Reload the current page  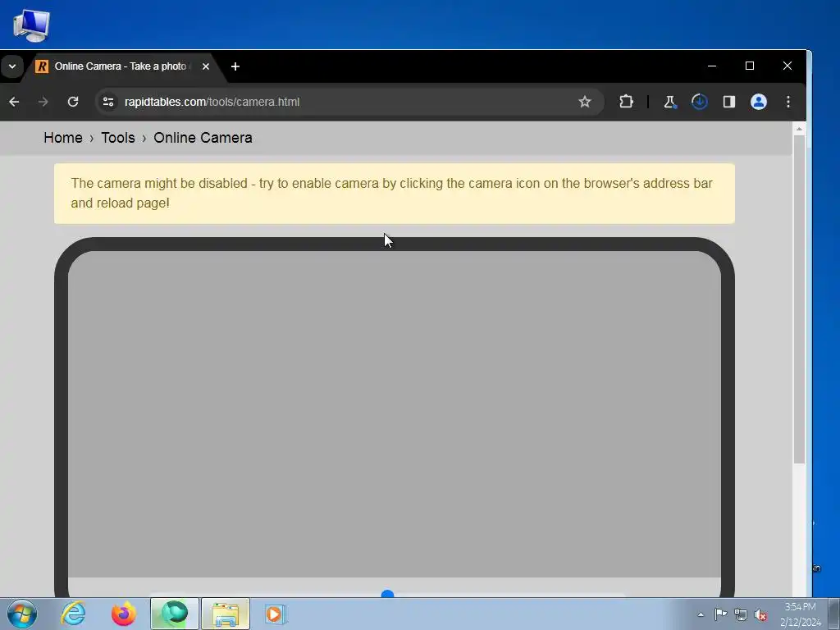coord(73,102)
